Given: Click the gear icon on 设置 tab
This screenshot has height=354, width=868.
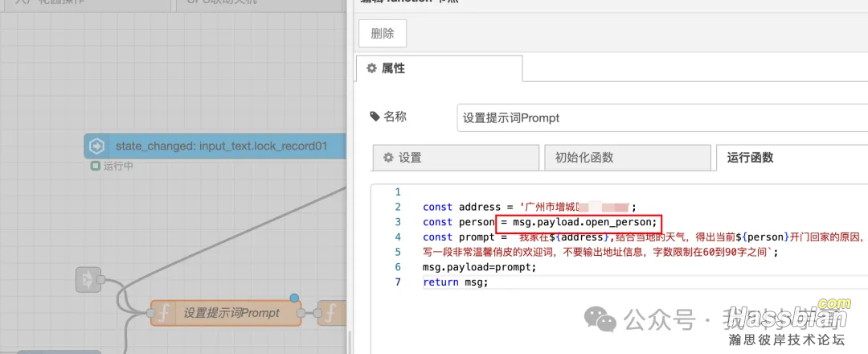Looking at the screenshot, I should tap(388, 158).
